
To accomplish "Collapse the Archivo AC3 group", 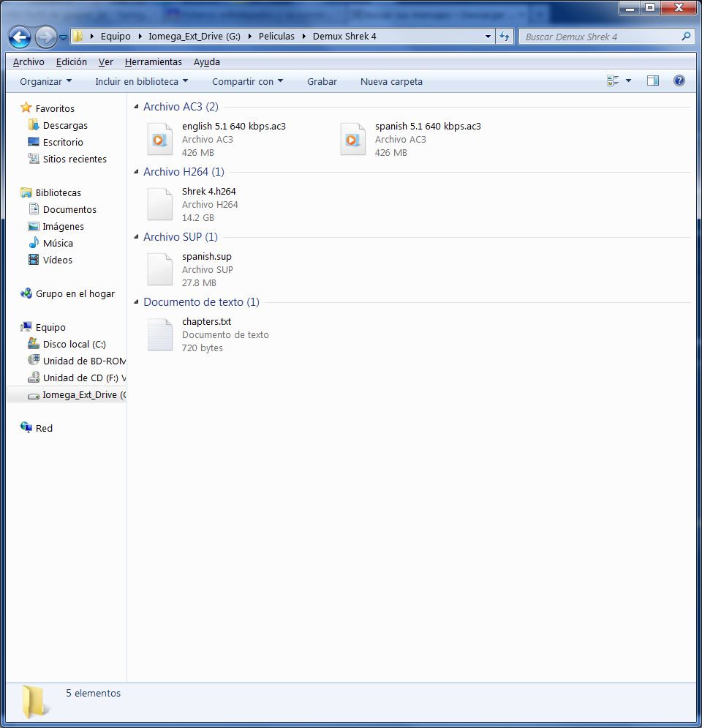I will (x=136, y=107).
